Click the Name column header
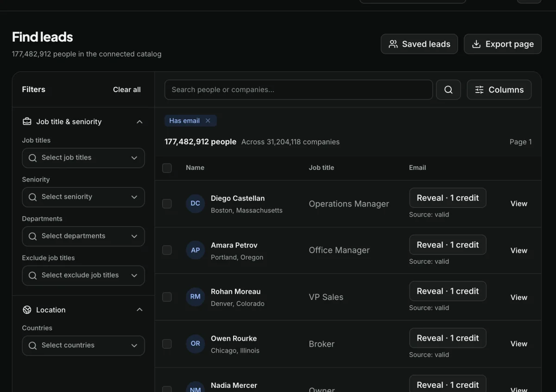The width and height of the screenshot is (556, 392). 195,168
